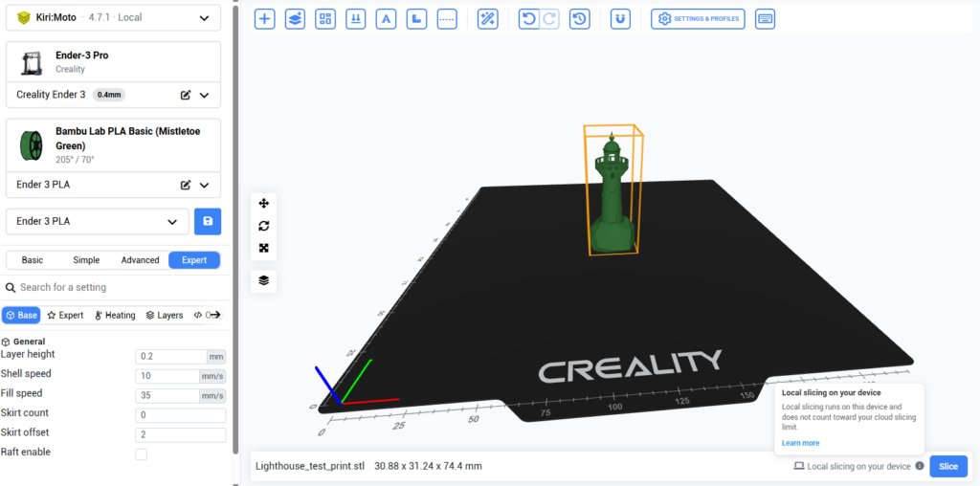Click the auto-arrange grid icon in toolbar
Image resolution: width=980 pixels, height=486 pixels.
(325, 19)
